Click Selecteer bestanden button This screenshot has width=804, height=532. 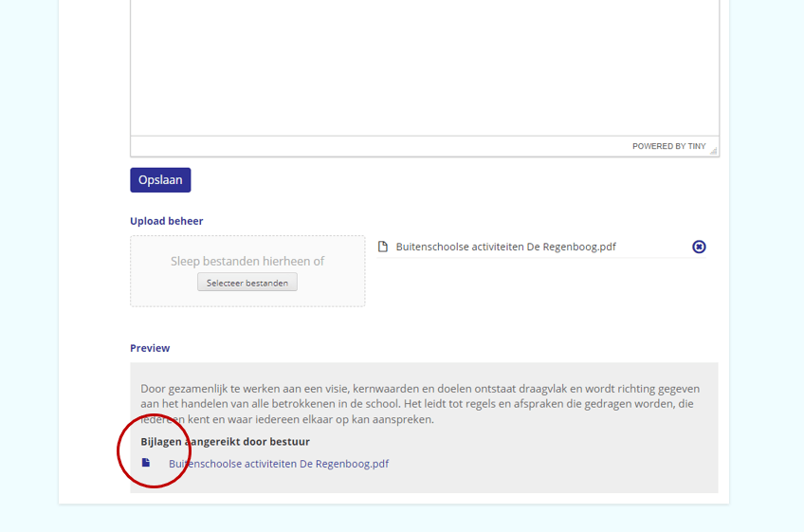[247, 283]
